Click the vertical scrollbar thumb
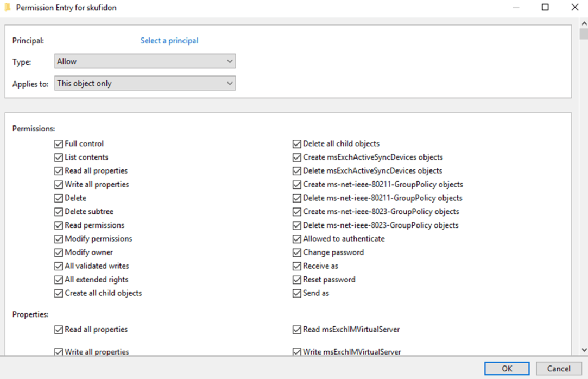Viewport: 588px width, 379px height. coord(584,34)
